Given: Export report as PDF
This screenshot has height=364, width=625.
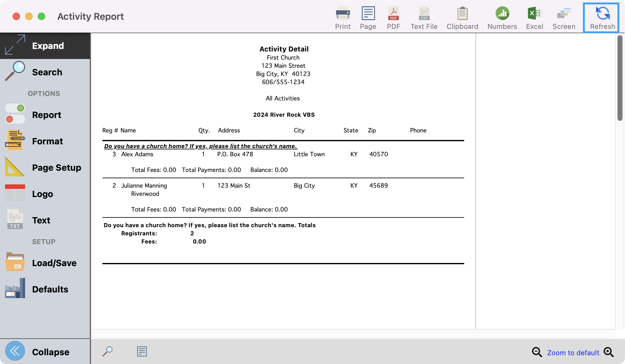Looking at the screenshot, I should (x=393, y=18).
